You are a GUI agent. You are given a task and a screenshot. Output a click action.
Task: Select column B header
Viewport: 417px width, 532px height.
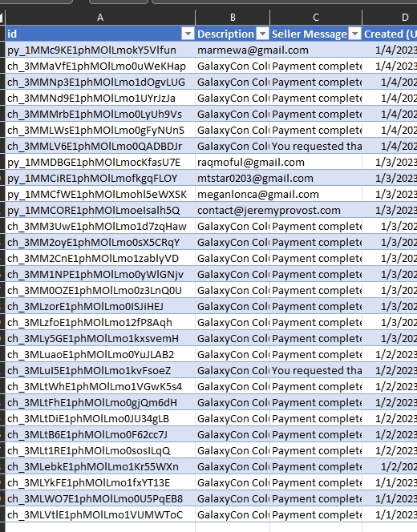tap(233, 18)
